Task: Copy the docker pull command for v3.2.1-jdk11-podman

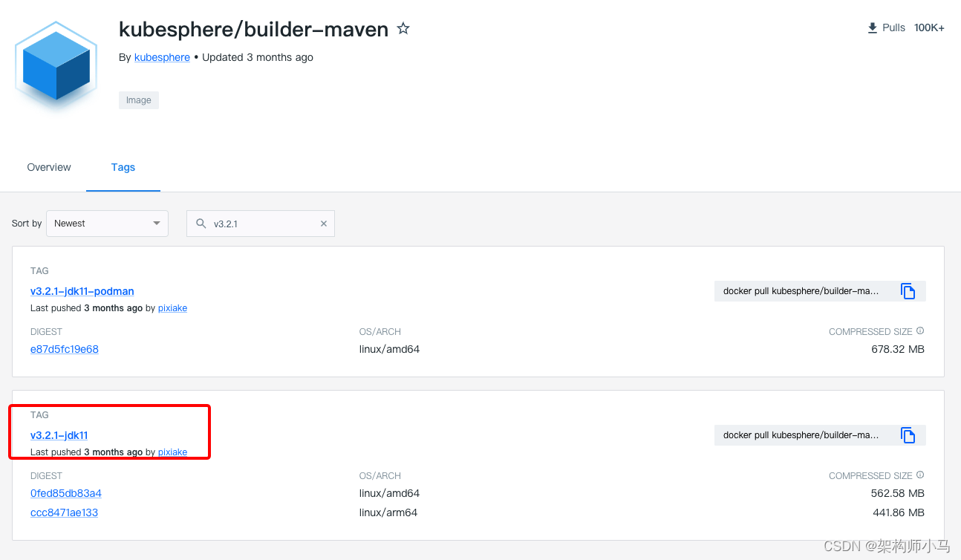Action: (x=908, y=291)
